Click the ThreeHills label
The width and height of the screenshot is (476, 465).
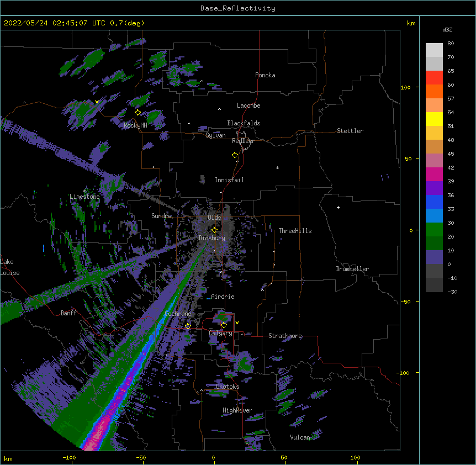pos(295,231)
